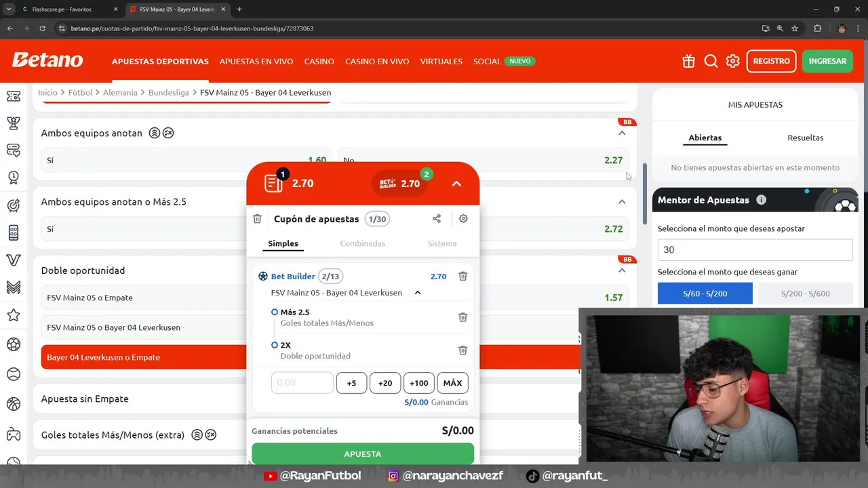Open the gift promotions icon in header

coord(688,61)
